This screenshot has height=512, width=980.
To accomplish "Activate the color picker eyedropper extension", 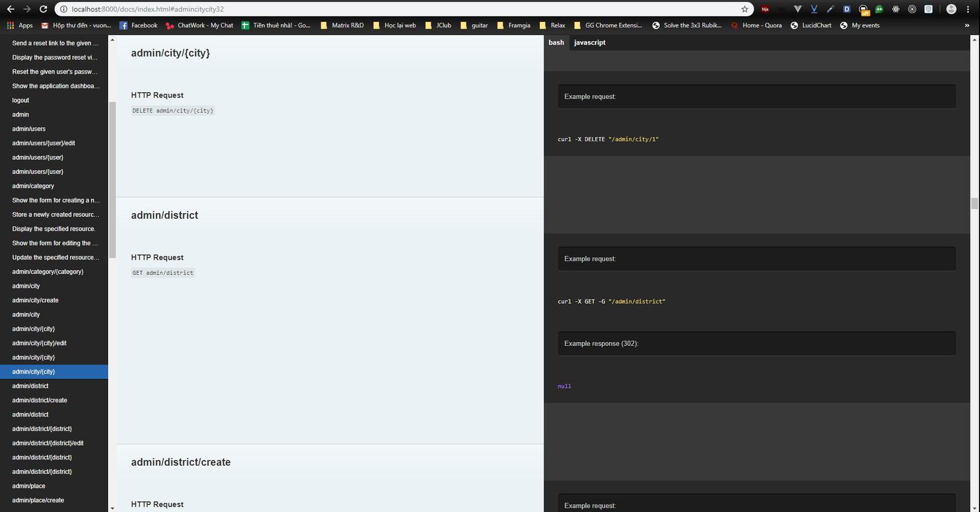I will coord(830,9).
